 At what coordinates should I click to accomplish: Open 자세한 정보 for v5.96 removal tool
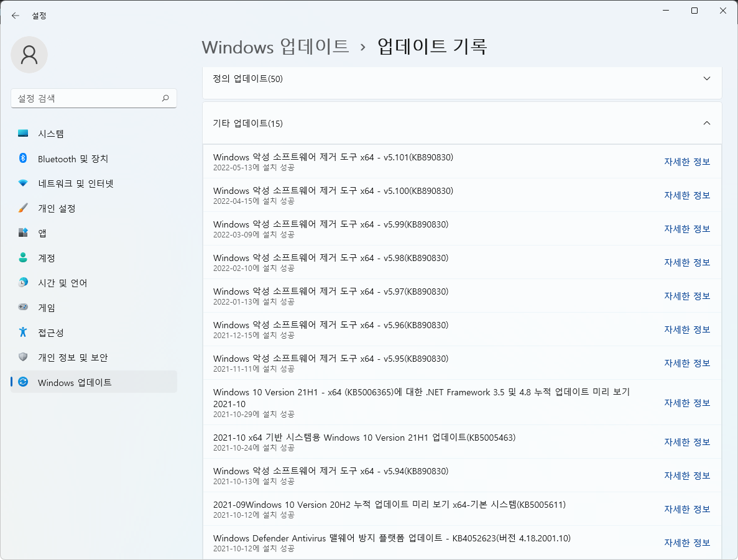(x=686, y=329)
